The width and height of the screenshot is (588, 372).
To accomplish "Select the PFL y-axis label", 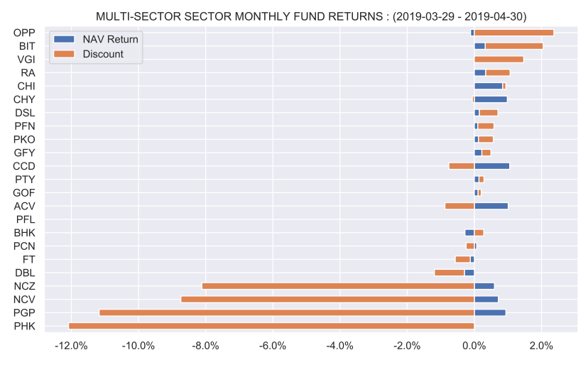I will coord(26,219).
